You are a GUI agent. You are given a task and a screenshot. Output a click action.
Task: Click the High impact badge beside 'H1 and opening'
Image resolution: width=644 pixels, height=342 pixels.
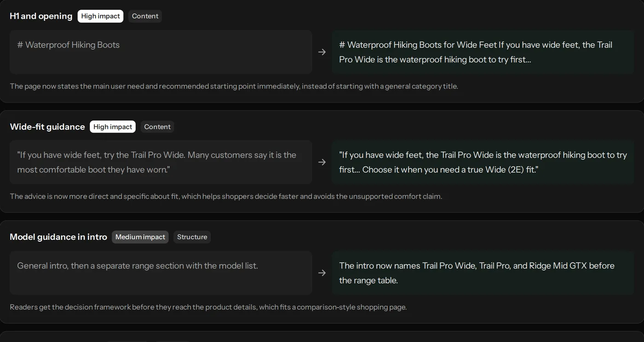(x=100, y=16)
